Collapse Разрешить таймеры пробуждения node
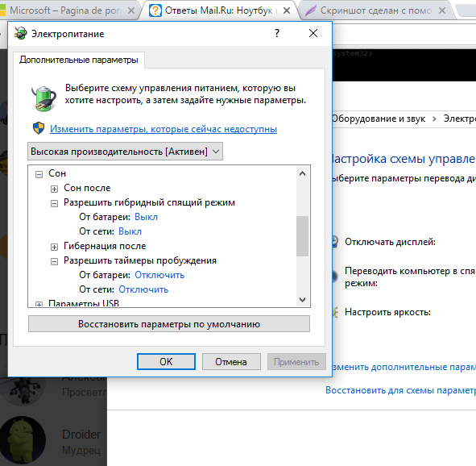 [54, 261]
